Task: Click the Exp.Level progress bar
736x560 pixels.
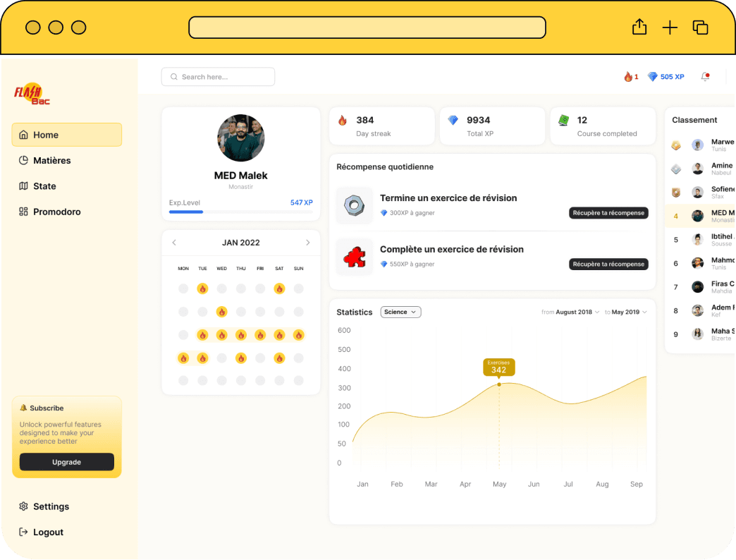Action: pos(240,212)
